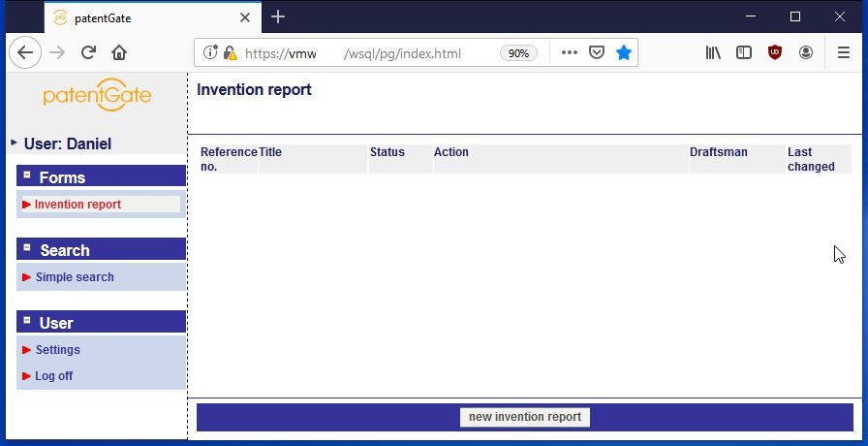Open the page actions three-dot menu

tap(569, 52)
